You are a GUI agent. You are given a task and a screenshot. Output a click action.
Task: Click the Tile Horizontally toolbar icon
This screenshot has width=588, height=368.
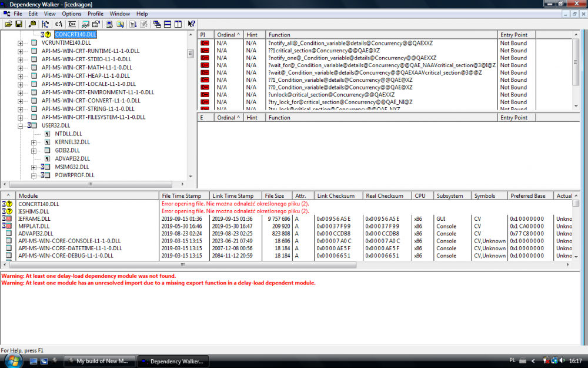pos(168,24)
